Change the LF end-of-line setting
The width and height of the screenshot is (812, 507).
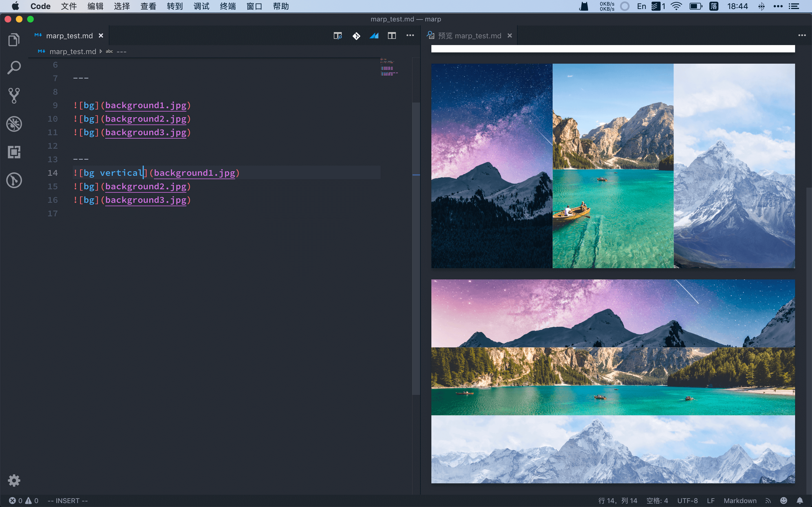click(710, 501)
